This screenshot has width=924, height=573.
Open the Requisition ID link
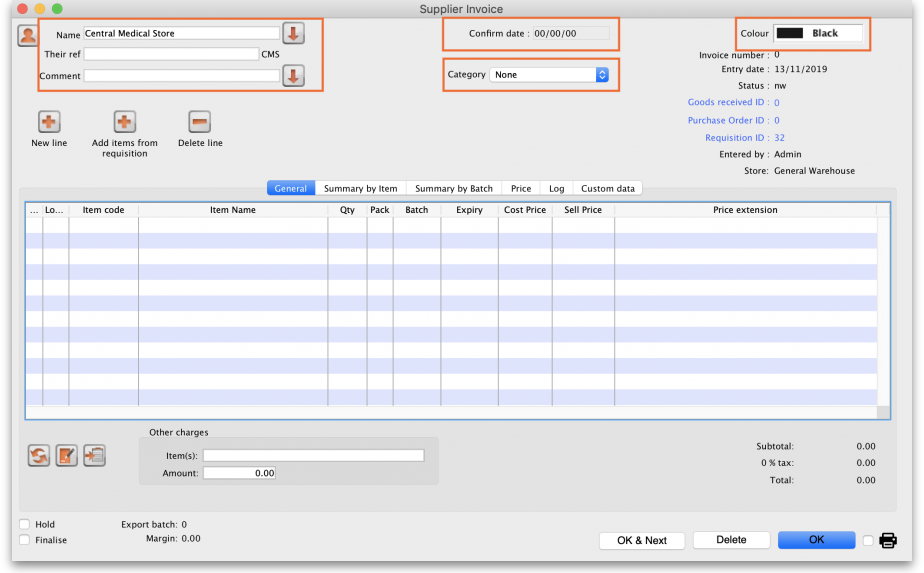735,138
